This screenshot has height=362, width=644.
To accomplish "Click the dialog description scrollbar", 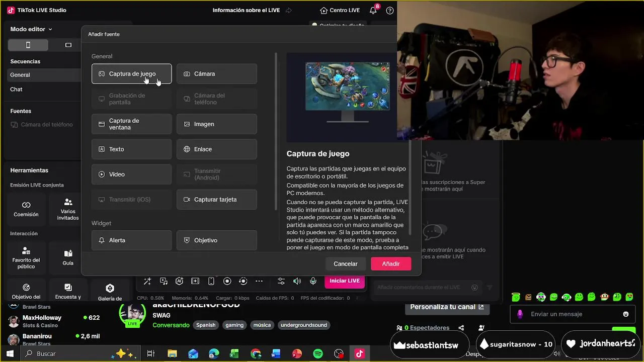I will [410, 187].
